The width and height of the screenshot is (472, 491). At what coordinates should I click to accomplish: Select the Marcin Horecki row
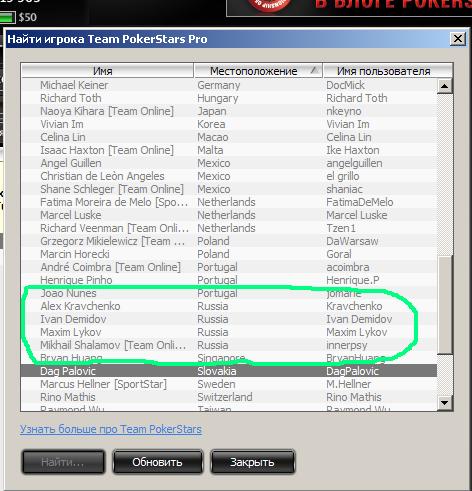229,254
